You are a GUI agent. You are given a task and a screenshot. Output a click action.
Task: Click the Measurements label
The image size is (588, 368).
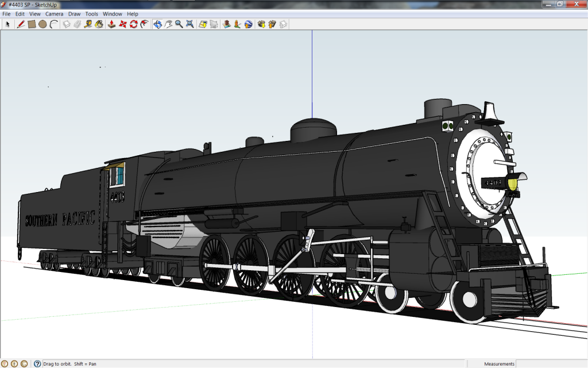pos(499,364)
